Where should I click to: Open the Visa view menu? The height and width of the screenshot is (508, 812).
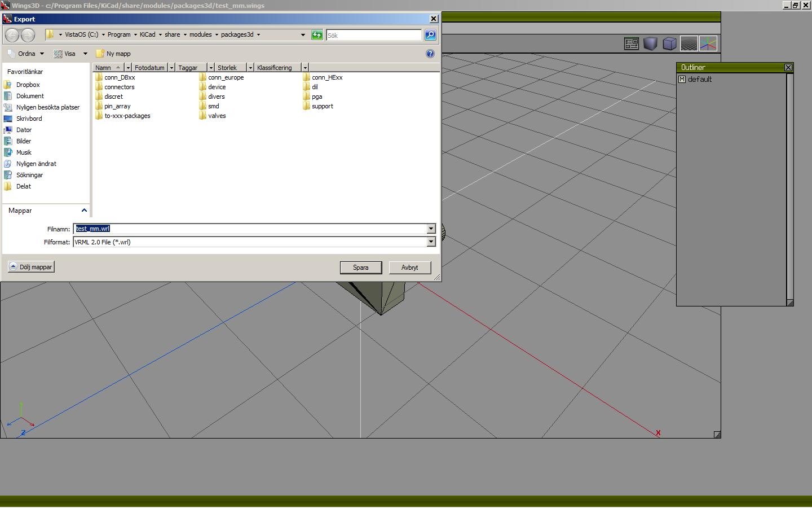(70, 54)
